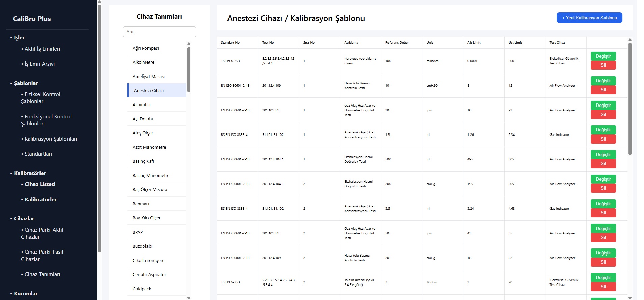This screenshot has width=644, height=300.
Task: Choose Basınç Manometre device entry
Action: [x=151, y=176]
